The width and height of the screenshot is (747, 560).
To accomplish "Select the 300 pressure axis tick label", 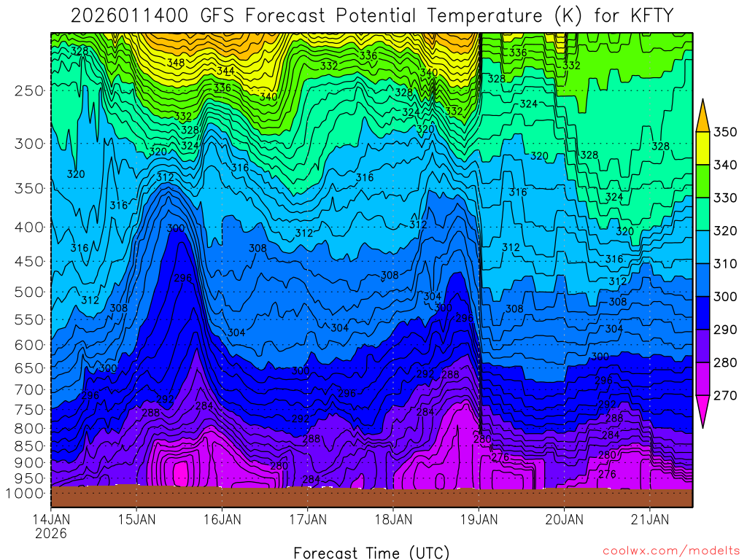I will coord(29,144).
